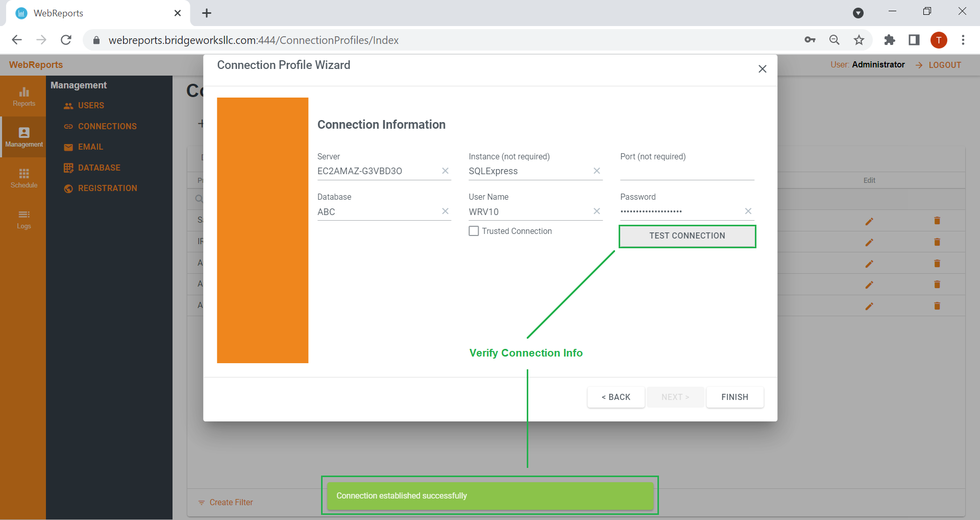Open the Connections management page
Viewport: 980px width, 520px height.
pyautogui.click(x=100, y=126)
